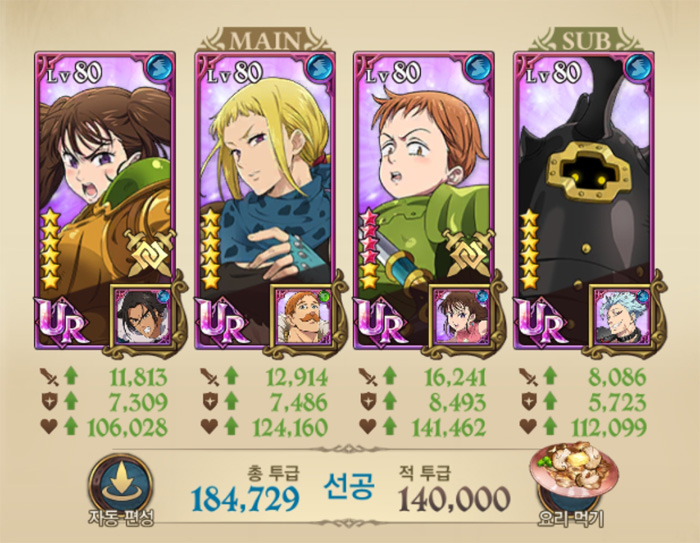
Task: Click the 선공 first-strike indicator
Action: [x=349, y=486]
